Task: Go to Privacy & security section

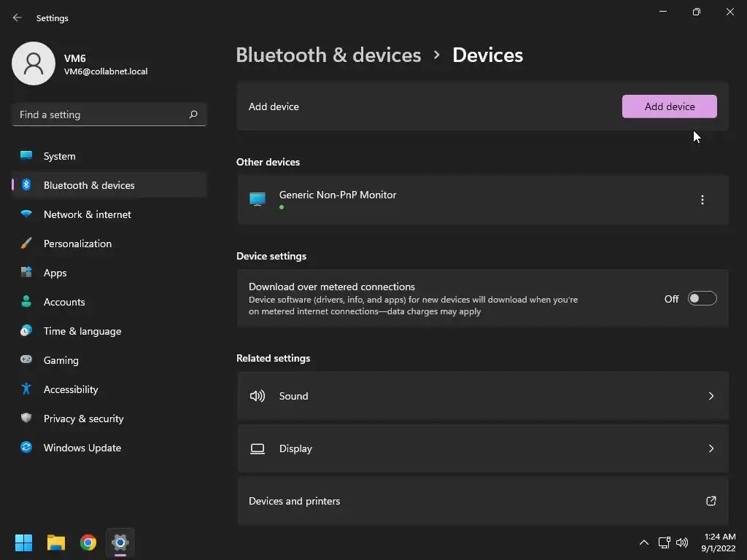Action: (x=84, y=419)
